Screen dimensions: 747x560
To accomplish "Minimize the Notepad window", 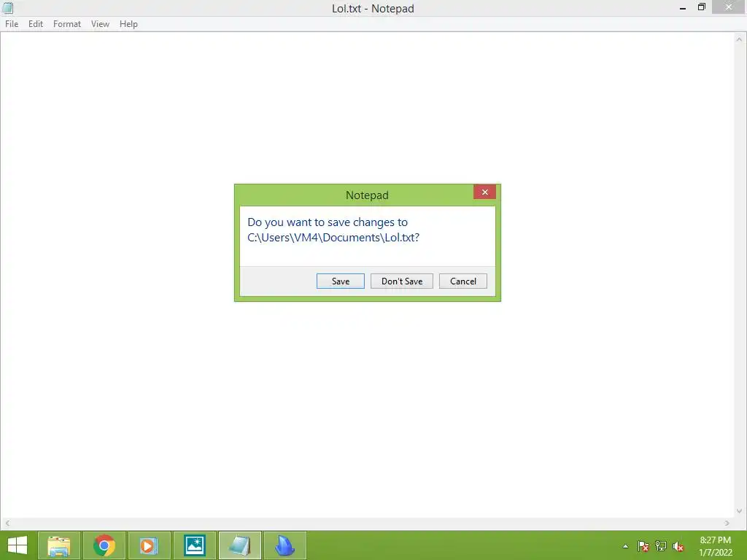I will click(x=683, y=7).
